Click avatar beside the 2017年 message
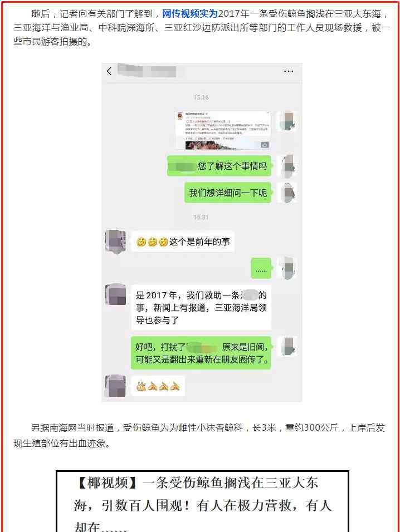The image size is (400, 532). 115,294
